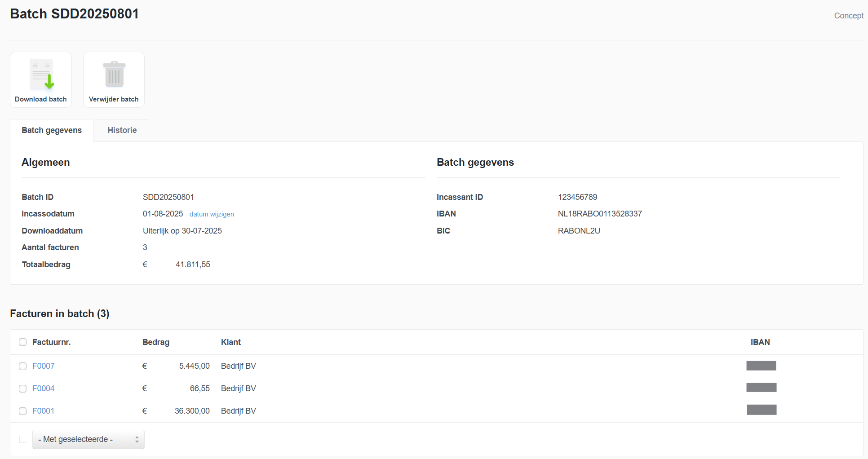
Task: Click the IBAN column header in table
Action: [x=760, y=342]
